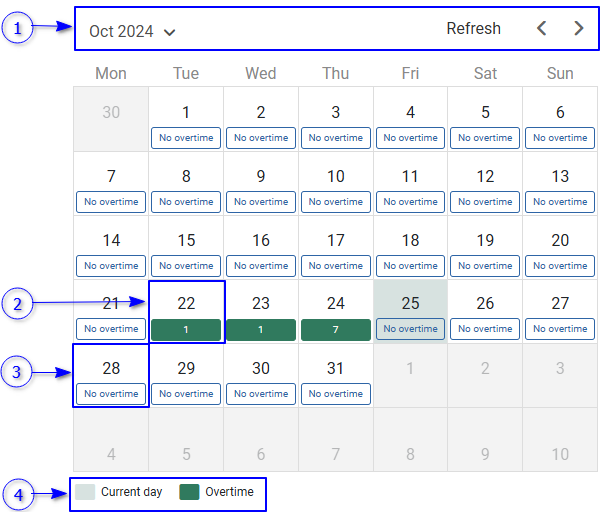Click the overtime badge showing 7 on October 24
The width and height of the screenshot is (604, 512).
coord(336,329)
